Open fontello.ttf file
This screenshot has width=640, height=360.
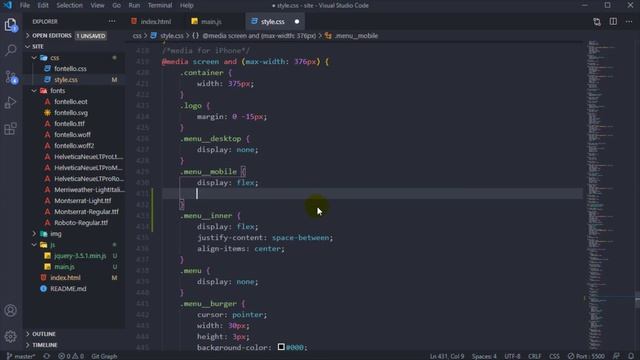(x=69, y=124)
